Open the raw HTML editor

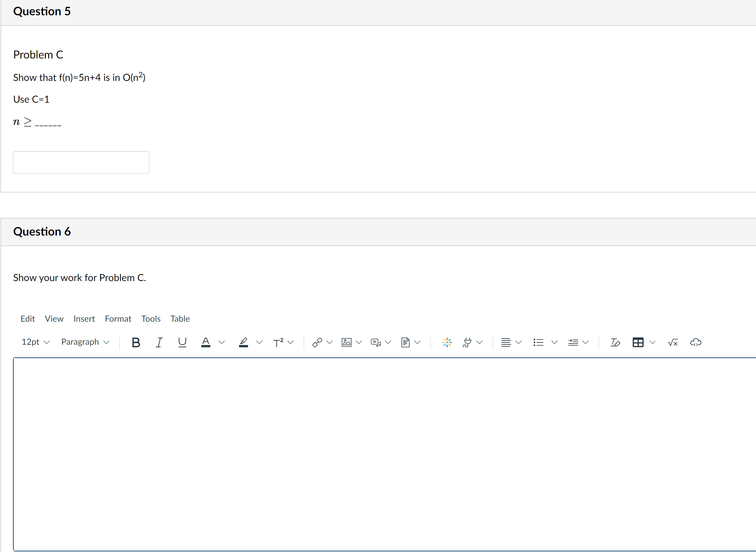click(696, 342)
